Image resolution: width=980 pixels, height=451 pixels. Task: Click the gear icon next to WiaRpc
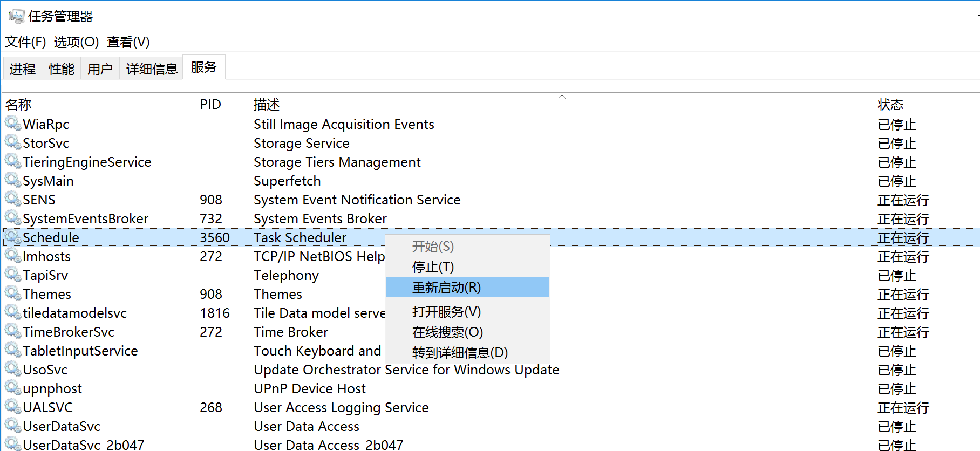point(13,124)
